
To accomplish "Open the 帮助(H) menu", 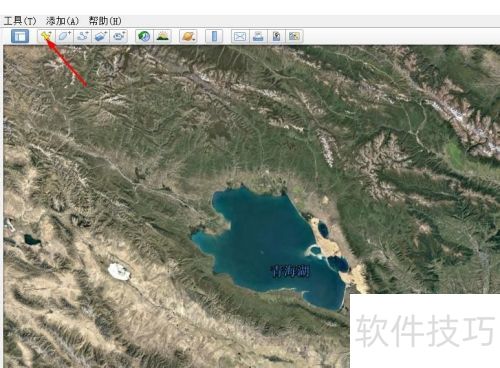I will tap(105, 21).
